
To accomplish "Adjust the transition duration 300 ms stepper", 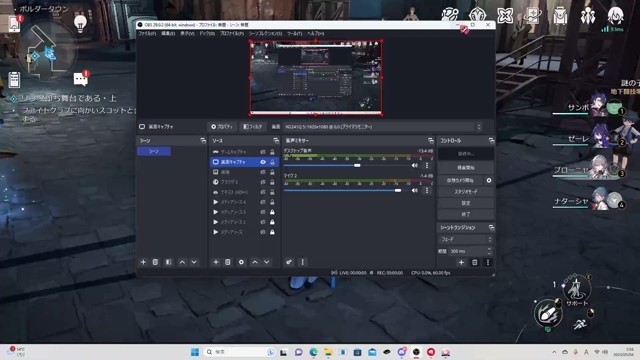I will (x=489, y=251).
